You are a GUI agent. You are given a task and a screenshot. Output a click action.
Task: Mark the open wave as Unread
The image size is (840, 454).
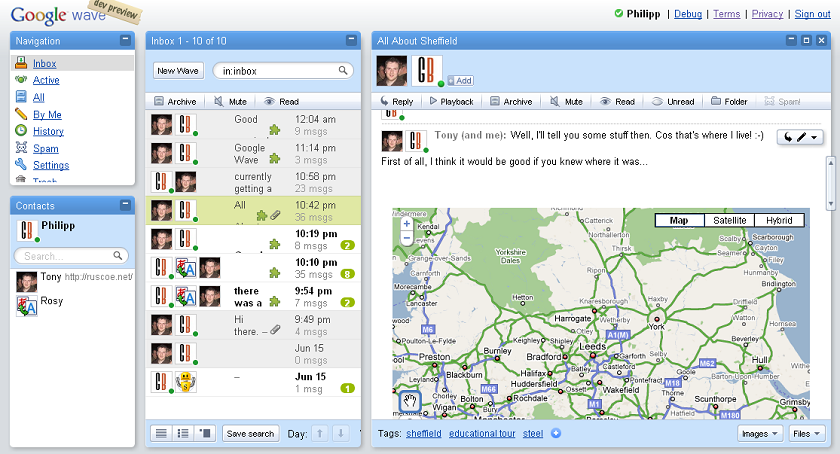click(x=673, y=101)
